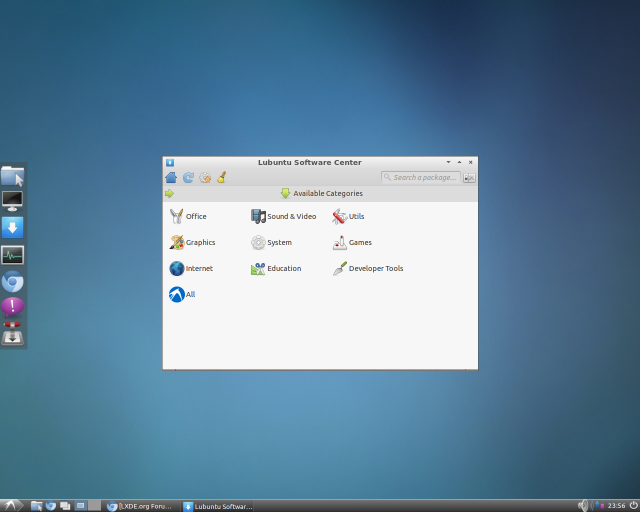The height and width of the screenshot is (512, 640).
Task: Switch to the LXDE.org Forum taskbar window
Action: pyautogui.click(x=141, y=507)
